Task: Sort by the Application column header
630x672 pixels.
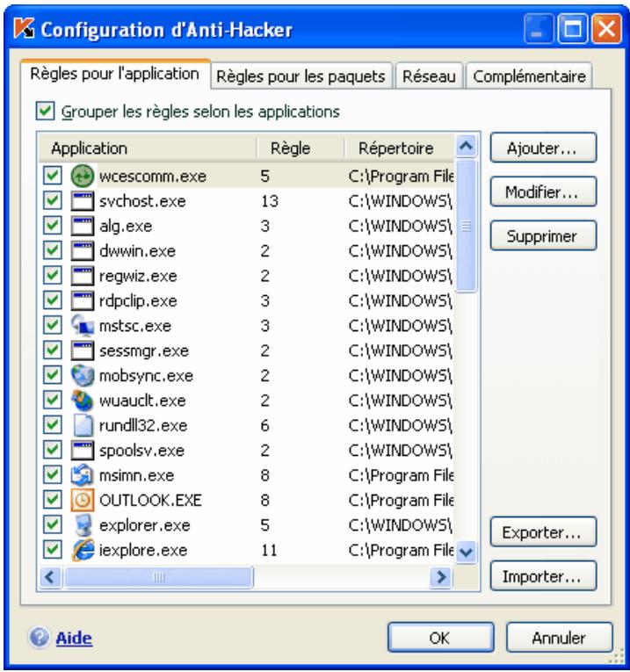Action: coord(148,148)
